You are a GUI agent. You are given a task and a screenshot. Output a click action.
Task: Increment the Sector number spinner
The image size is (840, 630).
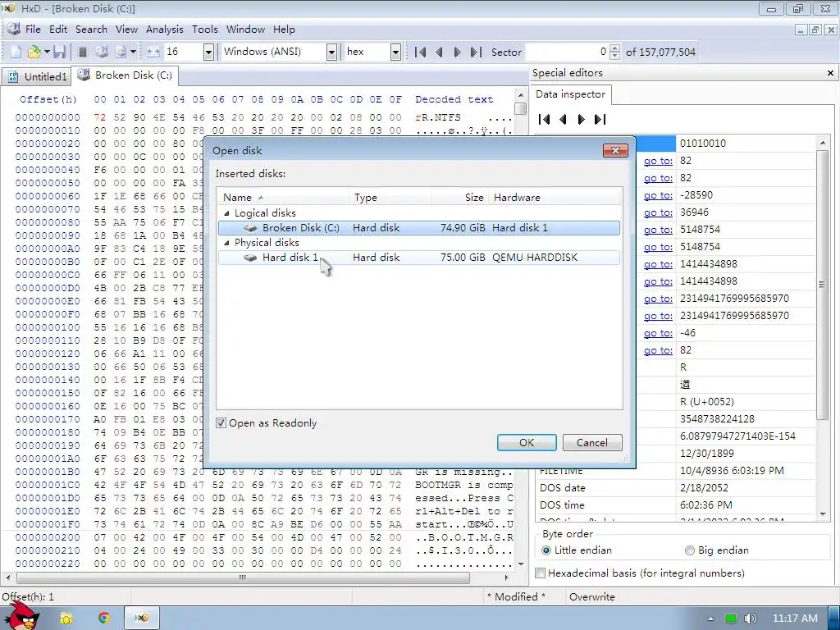[615, 48]
